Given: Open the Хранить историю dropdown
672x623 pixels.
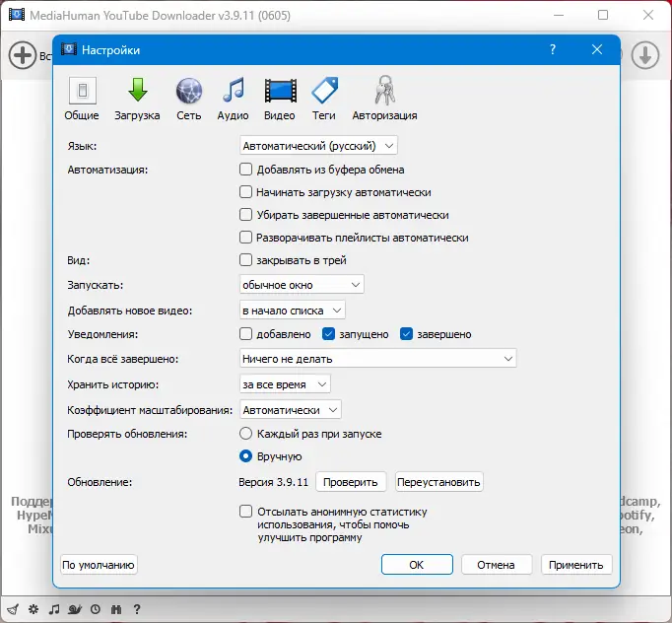Looking at the screenshot, I should (285, 384).
